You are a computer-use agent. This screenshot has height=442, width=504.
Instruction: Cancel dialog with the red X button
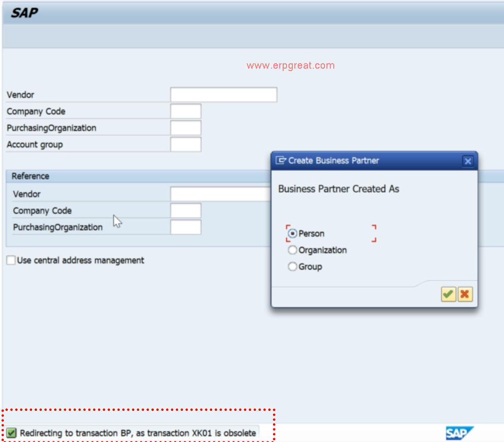point(465,294)
